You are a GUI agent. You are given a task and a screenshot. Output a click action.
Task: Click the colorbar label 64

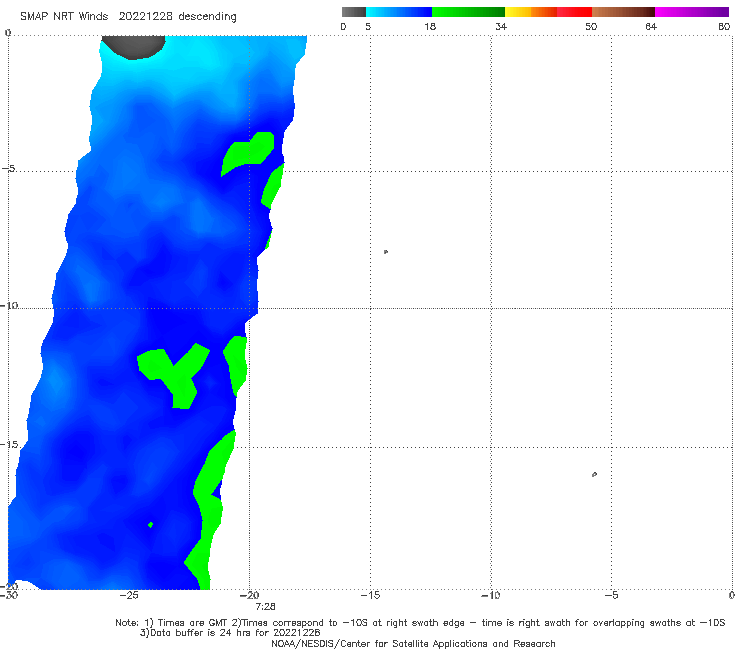pyautogui.click(x=651, y=26)
